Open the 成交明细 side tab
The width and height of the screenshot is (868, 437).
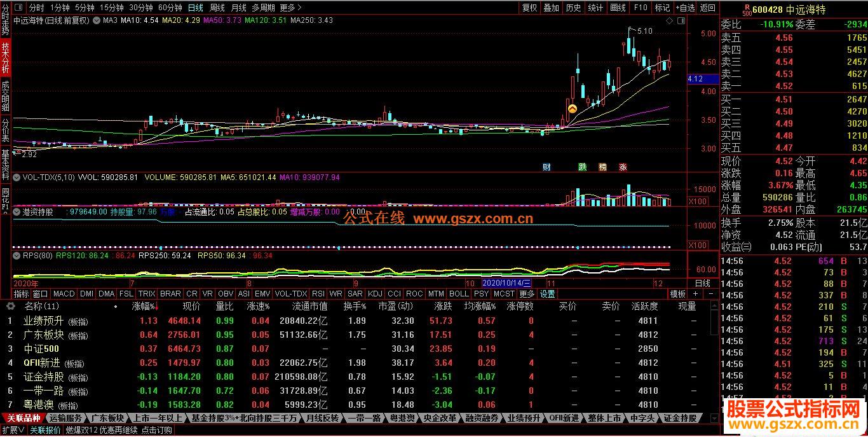pyautogui.click(x=6, y=95)
